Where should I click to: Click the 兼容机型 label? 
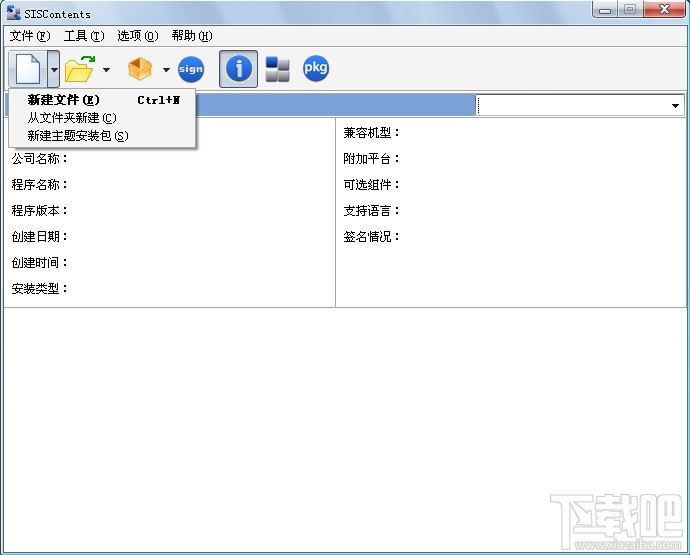coord(371,133)
